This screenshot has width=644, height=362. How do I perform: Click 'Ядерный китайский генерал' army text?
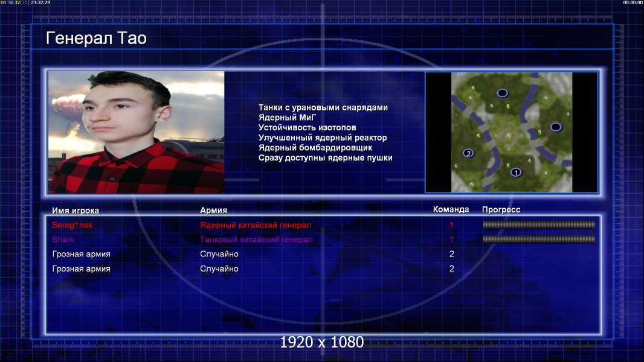coord(256,225)
